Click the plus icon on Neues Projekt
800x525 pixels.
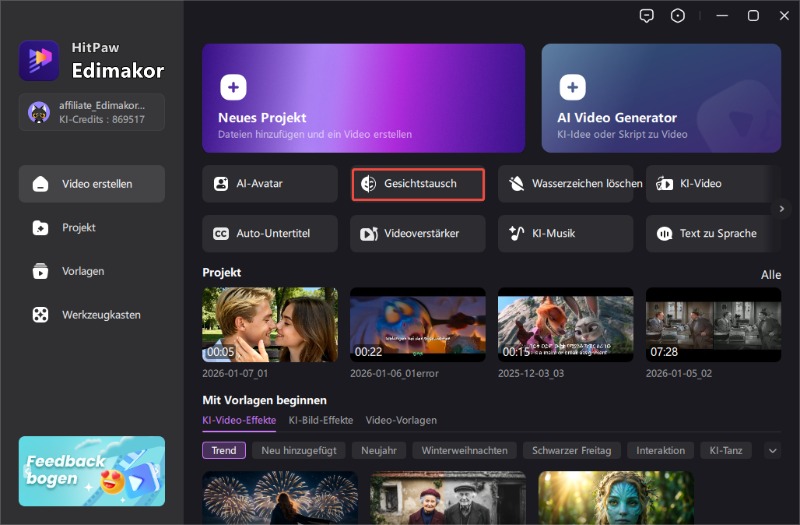233,87
